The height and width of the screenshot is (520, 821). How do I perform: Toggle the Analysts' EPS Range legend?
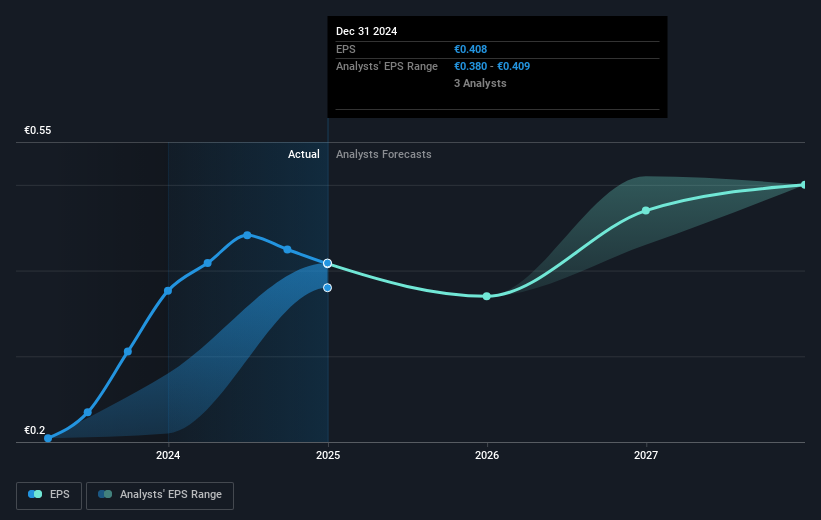point(160,495)
